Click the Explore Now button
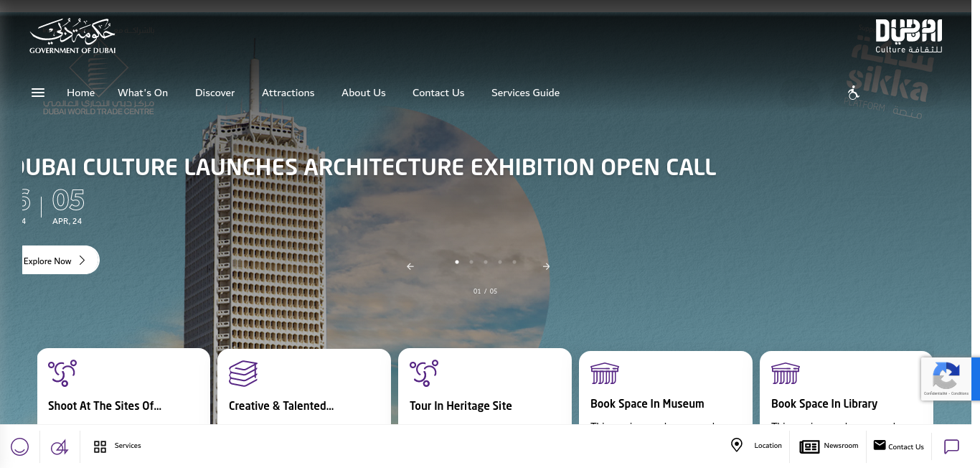980x468 pixels. tap(60, 261)
